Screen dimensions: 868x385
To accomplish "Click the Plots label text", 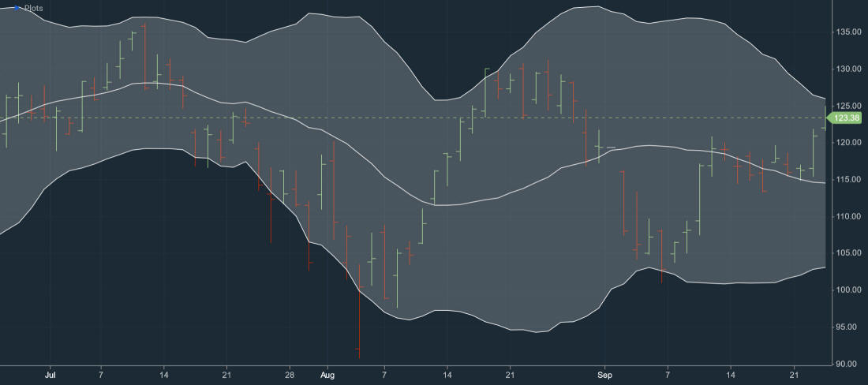I will pyautogui.click(x=34, y=8).
